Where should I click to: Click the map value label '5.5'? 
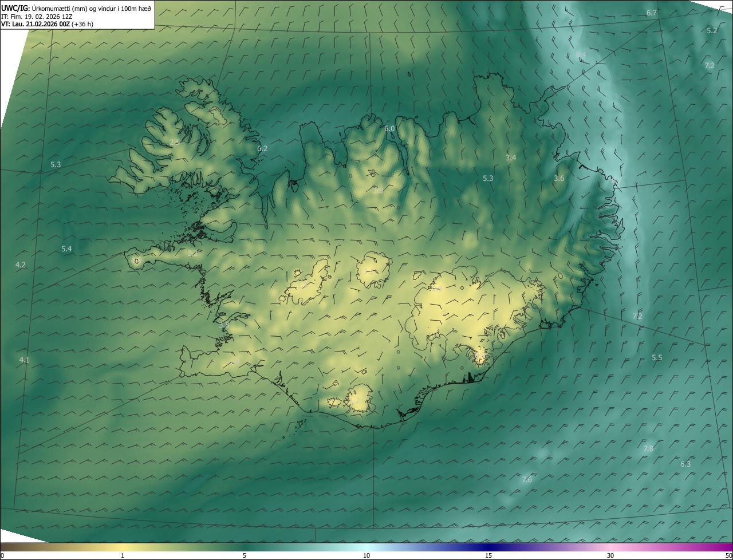tap(657, 357)
